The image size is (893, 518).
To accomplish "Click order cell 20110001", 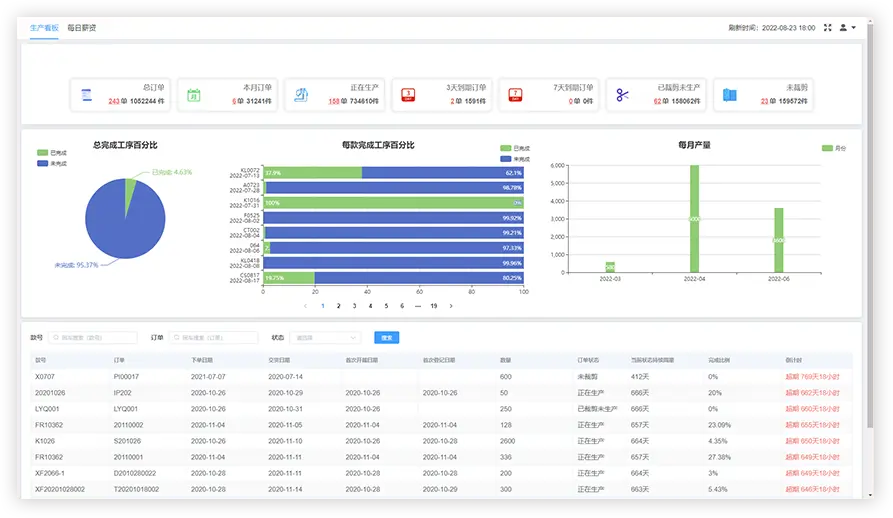I will point(128,457).
